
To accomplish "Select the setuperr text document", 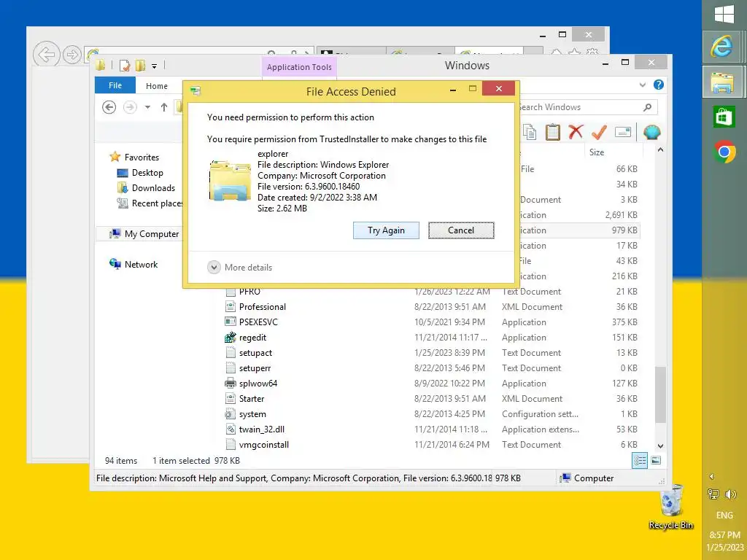I will tap(255, 368).
